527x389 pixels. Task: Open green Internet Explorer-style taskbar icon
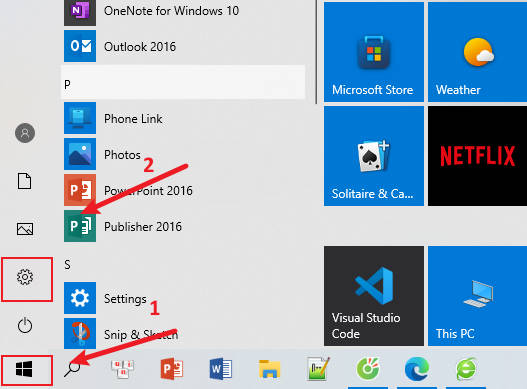pos(467,369)
